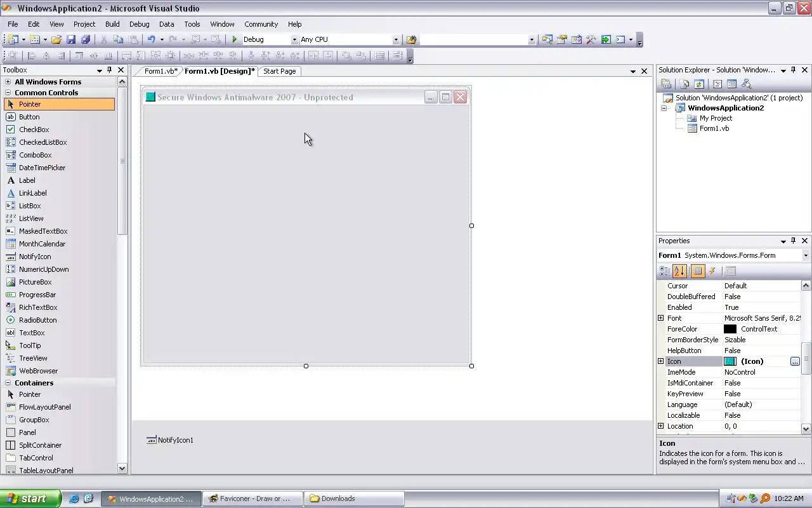Open Form1 object selector dropdown in Properties
Image resolution: width=812 pixels, height=508 pixels.
pos(806,255)
